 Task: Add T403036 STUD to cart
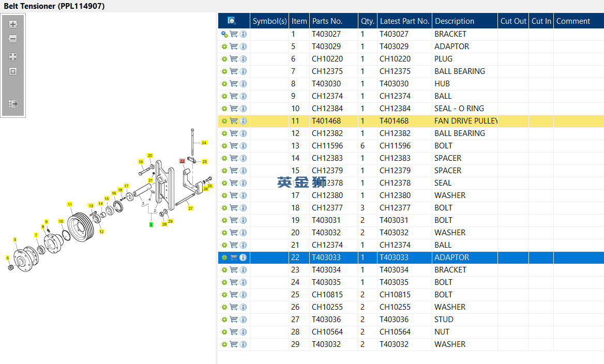(234, 320)
